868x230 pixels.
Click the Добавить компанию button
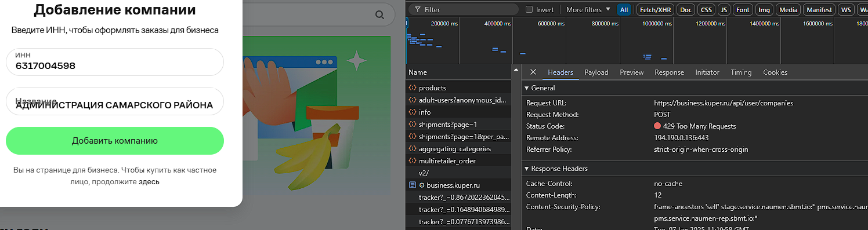click(x=115, y=141)
